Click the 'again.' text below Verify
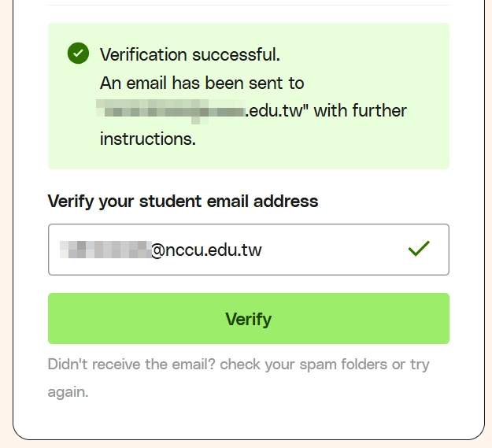The width and height of the screenshot is (492, 448). coord(68,392)
